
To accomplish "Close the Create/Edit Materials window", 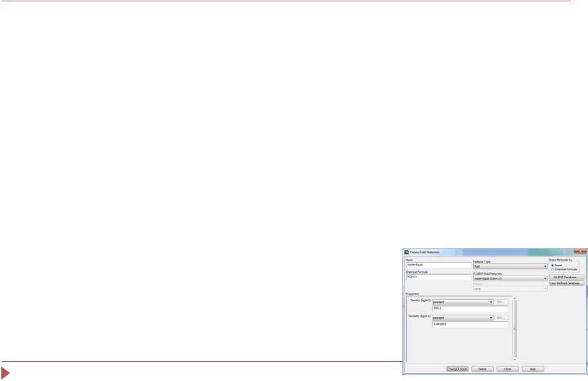I will pyautogui.click(x=580, y=251).
